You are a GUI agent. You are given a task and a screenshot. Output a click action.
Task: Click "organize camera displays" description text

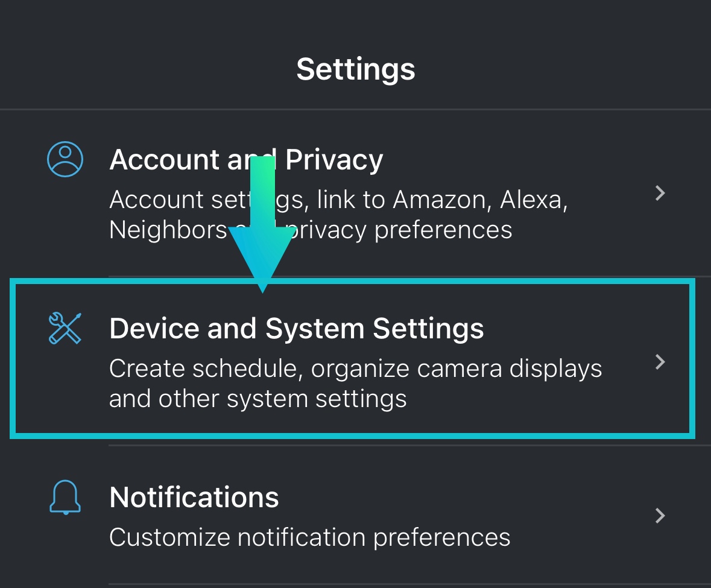[x=457, y=368]
